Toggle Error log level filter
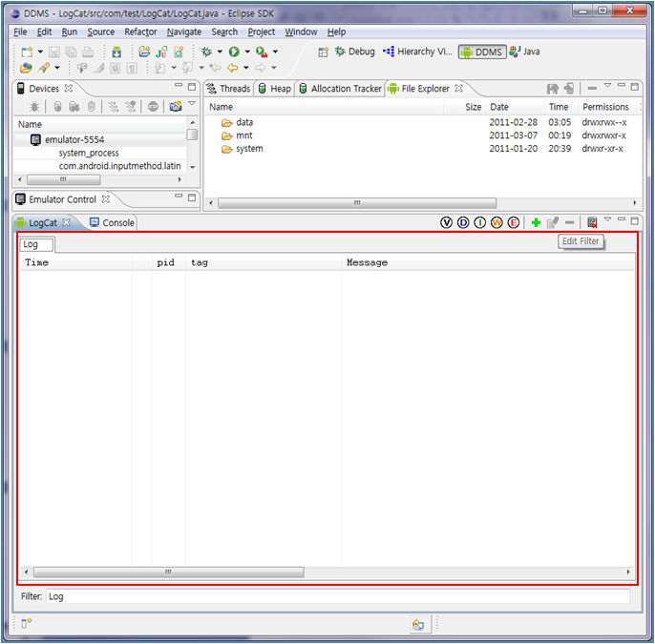 (514, 223)
